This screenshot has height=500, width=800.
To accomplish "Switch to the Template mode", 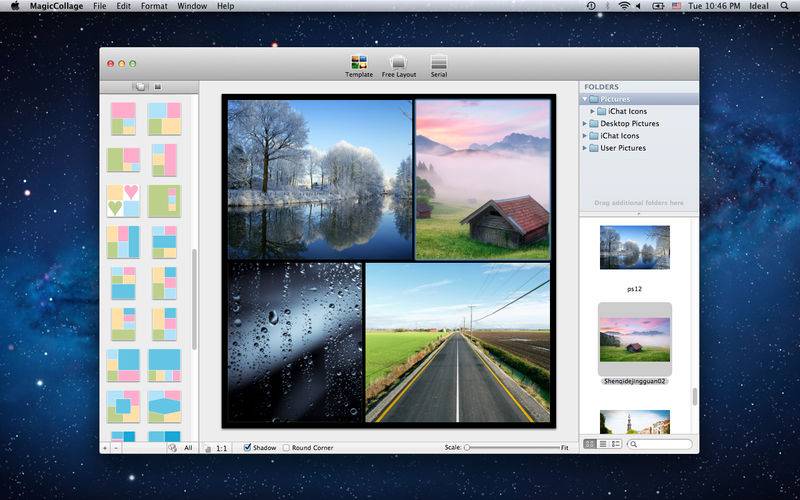I will (359, 66).
